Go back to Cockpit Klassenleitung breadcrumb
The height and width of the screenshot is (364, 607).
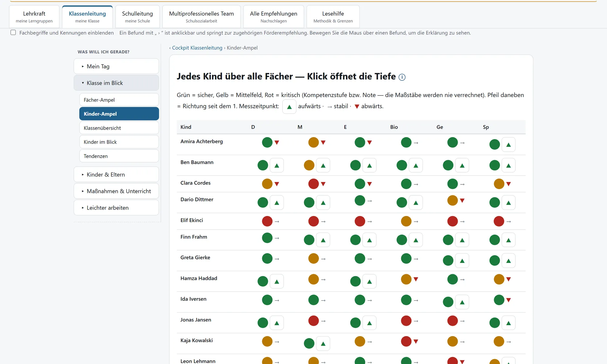pyautogui.click(x=197, y=48)
